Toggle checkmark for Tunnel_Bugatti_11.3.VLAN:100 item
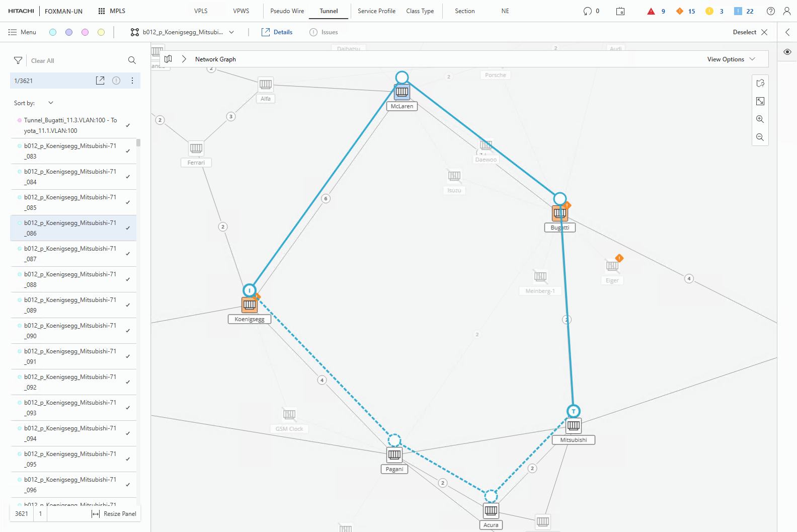 pyautogui.click(x=128, y=125)
